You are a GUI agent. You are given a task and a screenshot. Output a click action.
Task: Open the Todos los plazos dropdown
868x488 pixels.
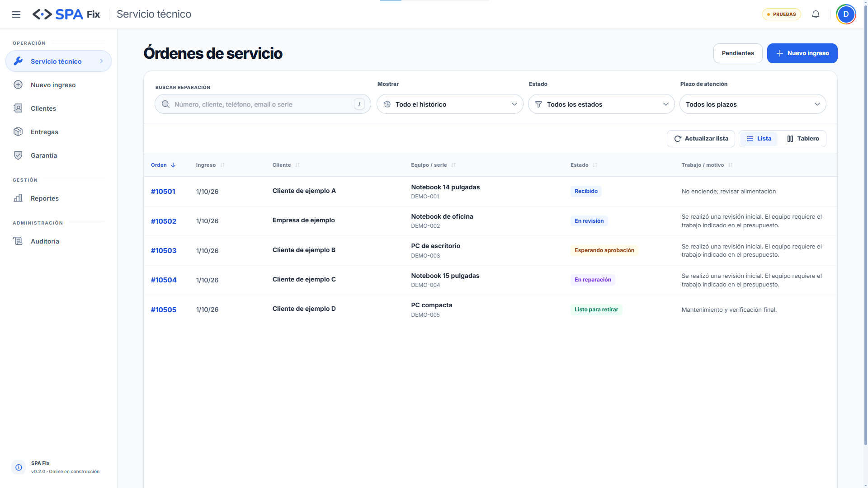pos(753,104)
